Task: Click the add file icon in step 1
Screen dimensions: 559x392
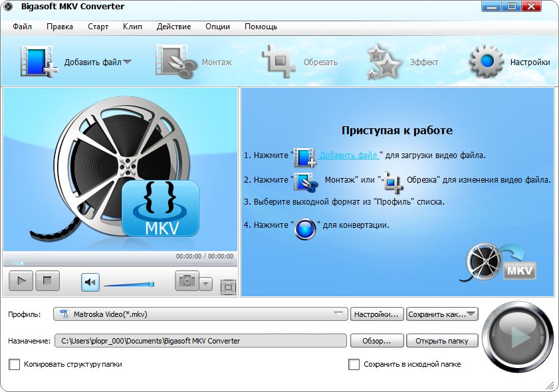Action: (x=305, y=157)
